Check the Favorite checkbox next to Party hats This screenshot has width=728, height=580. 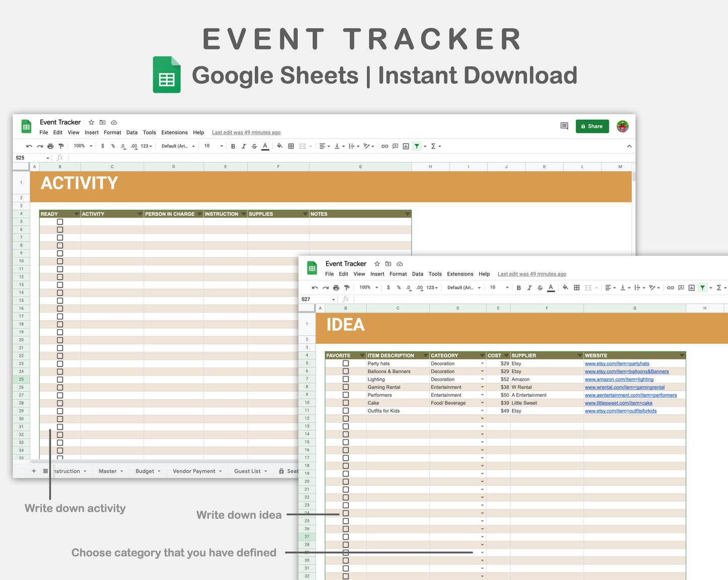(346, 363)
